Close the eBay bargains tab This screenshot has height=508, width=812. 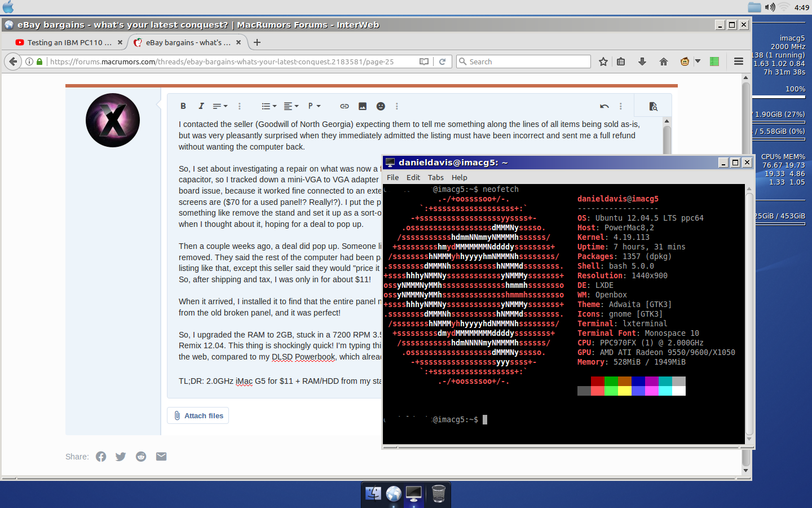[239, 42]
